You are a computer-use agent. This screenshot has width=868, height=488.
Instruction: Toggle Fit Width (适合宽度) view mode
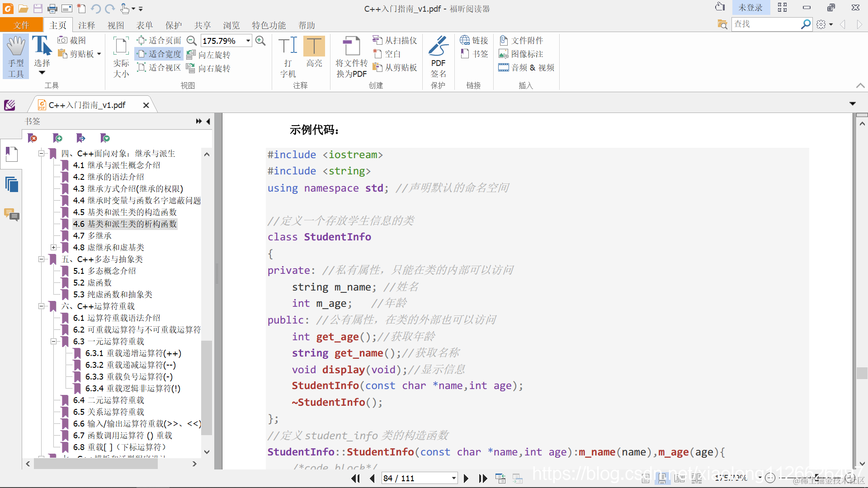point(159,54)
